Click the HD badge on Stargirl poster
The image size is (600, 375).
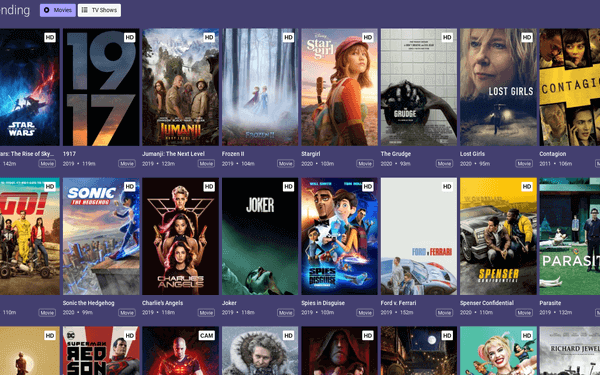click(x=368, y=38)
